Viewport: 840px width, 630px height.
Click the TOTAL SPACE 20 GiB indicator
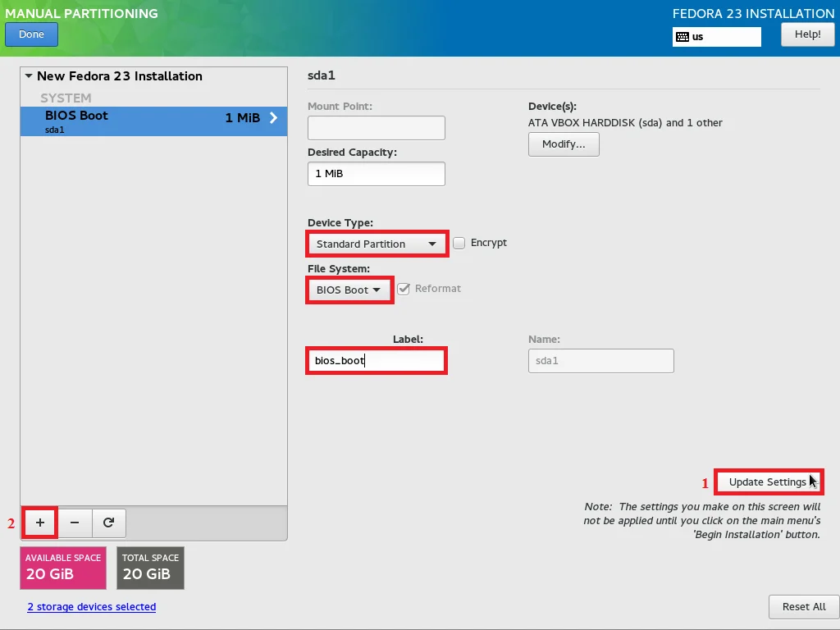pos(151,568)
